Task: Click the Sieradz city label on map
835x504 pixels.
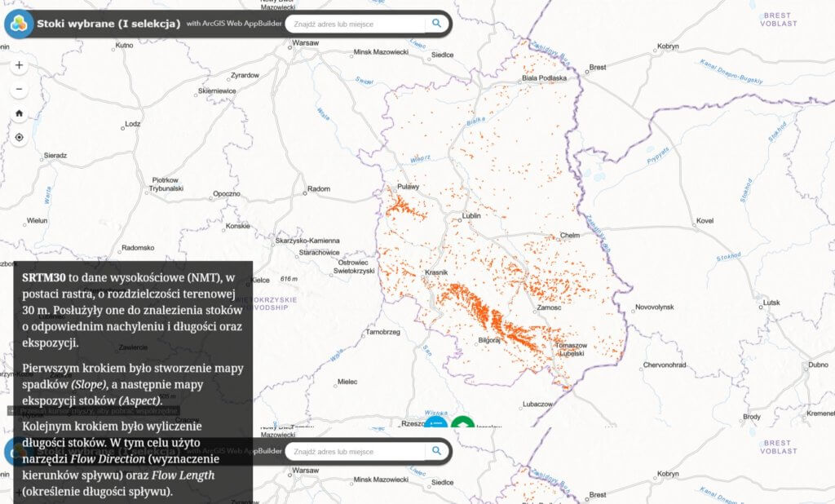Action: point(55,156)
